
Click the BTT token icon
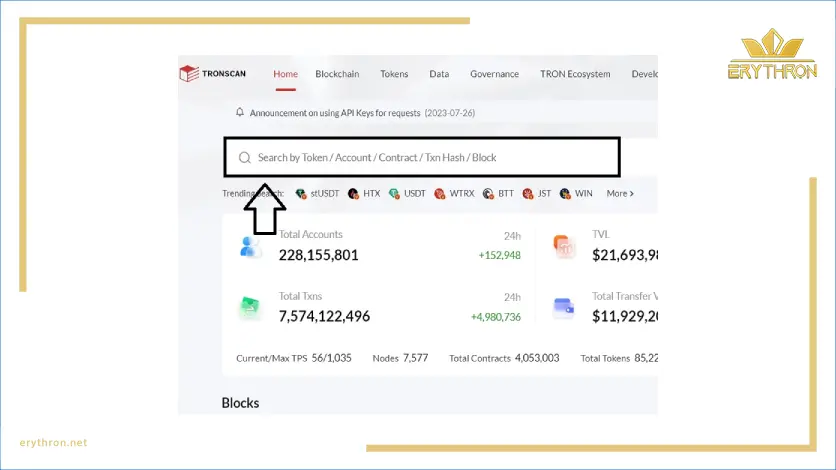[488, 194]
